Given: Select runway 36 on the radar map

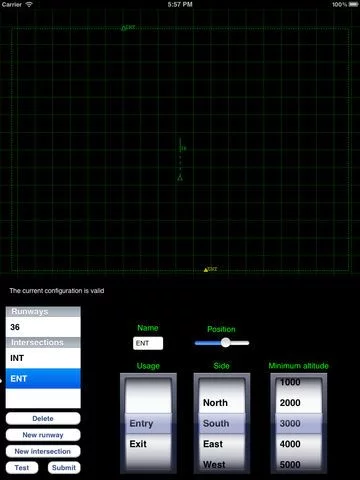Looking at the screenshot, I should [181, 148].
